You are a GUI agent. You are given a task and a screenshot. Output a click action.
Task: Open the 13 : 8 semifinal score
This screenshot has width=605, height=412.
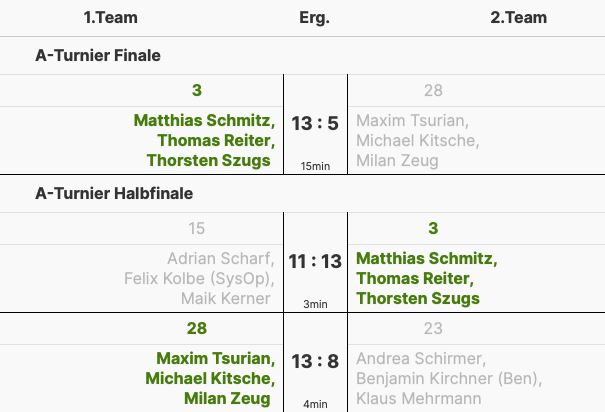(x=315, y=362)
